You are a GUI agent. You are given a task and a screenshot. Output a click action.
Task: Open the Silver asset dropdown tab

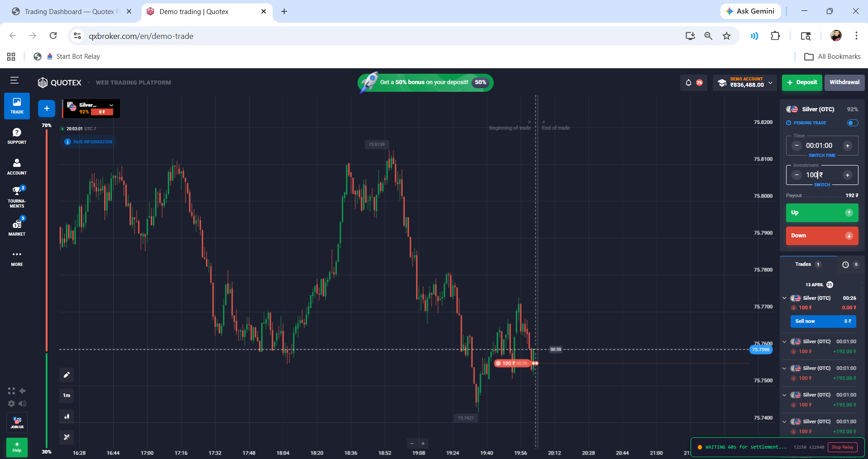pos(91,109)
